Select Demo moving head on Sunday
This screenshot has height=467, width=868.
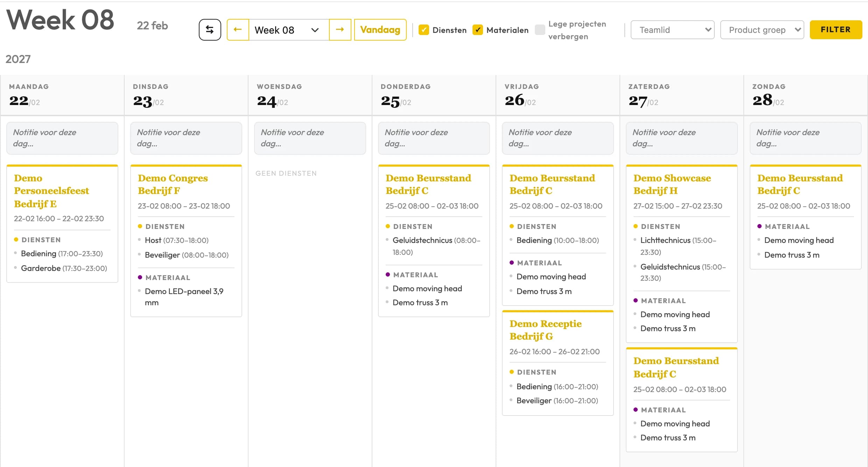pyautogui.click(x=799, y=240)
